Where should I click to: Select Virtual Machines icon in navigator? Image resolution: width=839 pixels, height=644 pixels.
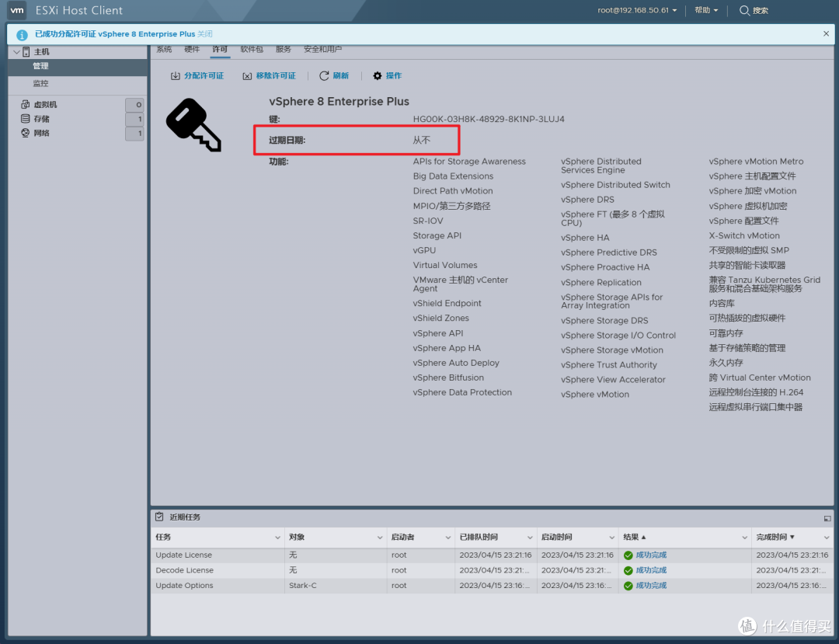click(x=26, y=105)
